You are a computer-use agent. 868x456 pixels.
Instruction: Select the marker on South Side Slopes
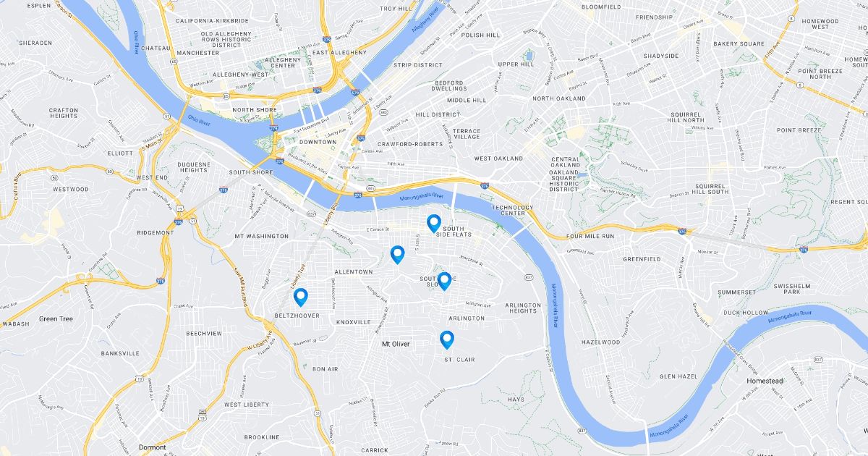pyautogui.click(x=444, y=281)
